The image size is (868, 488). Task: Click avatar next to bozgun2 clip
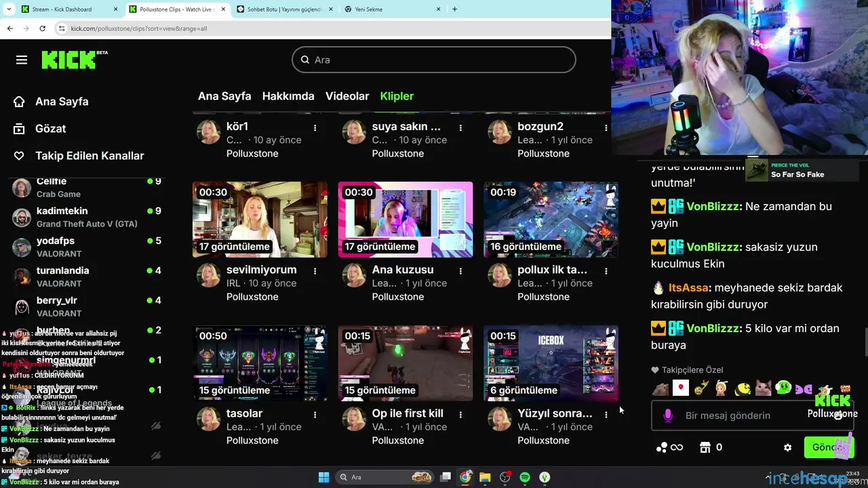(x=500, y=132)
